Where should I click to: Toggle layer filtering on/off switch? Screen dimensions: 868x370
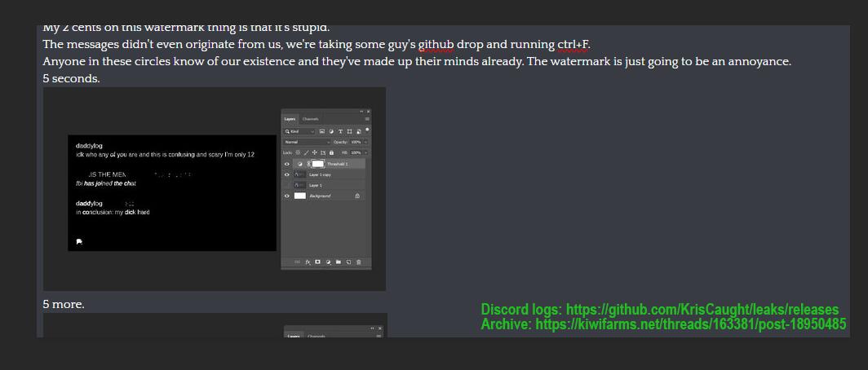[367, 130]
